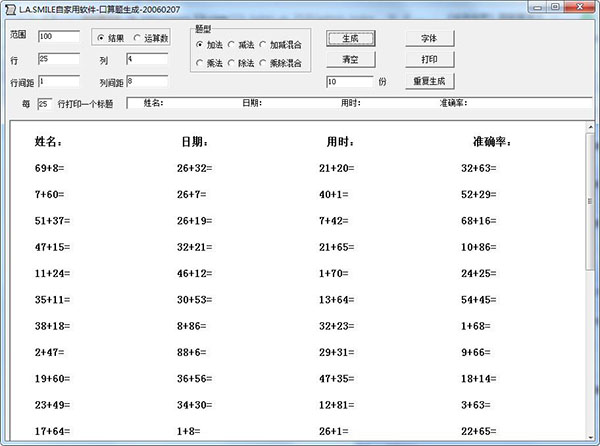Click the problem 46+12=
The image size is (600, 446).
[194, 273]
